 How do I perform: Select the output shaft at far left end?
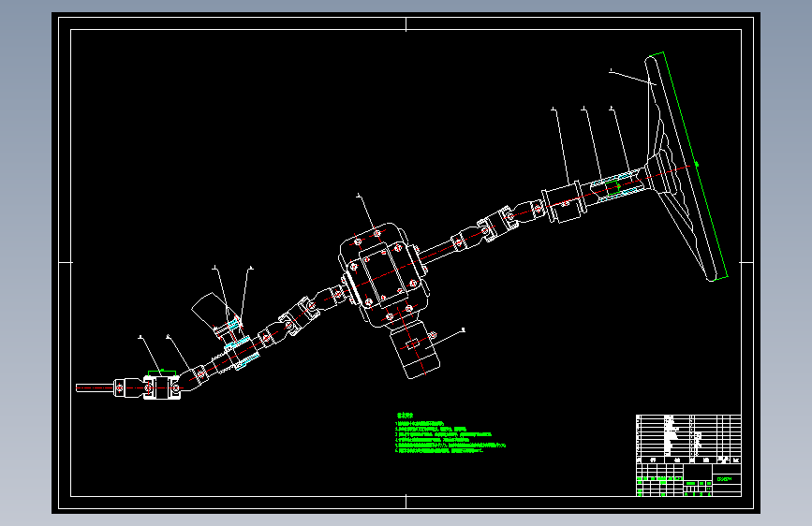pyautogui.click(x=95, y=387)
